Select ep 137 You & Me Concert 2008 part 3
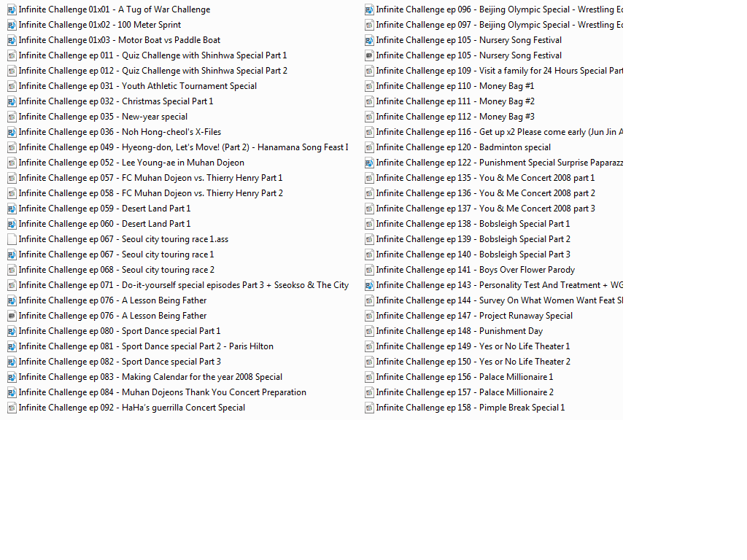The image size is (747, 560). coord(485,209)
